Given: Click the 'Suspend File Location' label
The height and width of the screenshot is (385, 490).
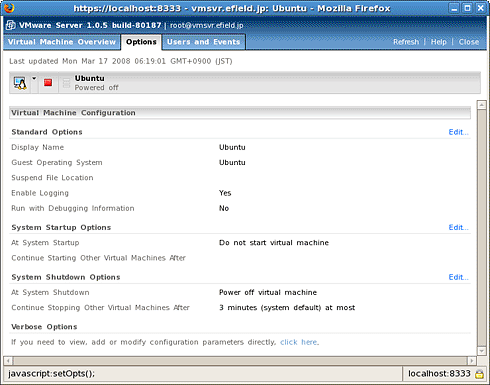Looking at the screenshot, I should 52,178.
